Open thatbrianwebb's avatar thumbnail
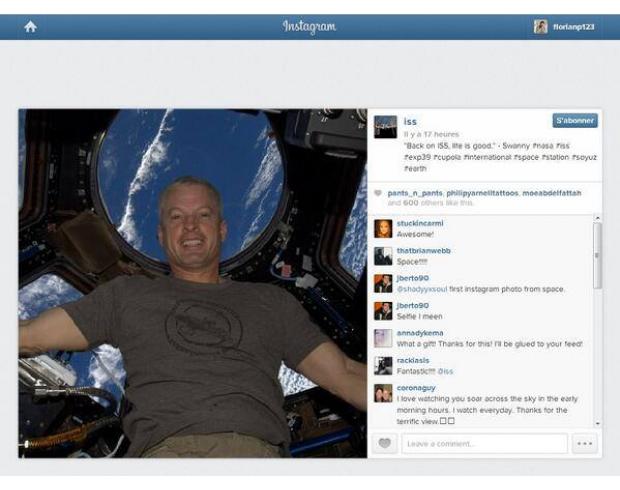The height and width of the screenshot is (490, 620). pos(383,256)
